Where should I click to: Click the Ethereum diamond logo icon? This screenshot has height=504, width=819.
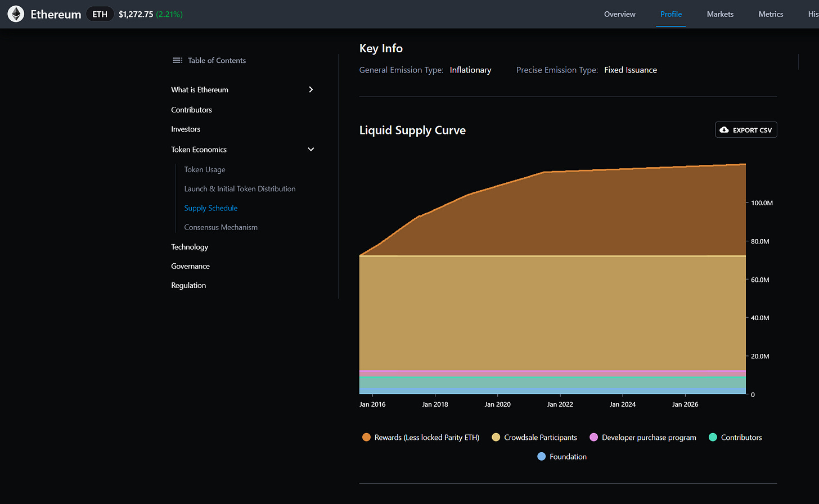pyautogui.click(x=16, y=14)
